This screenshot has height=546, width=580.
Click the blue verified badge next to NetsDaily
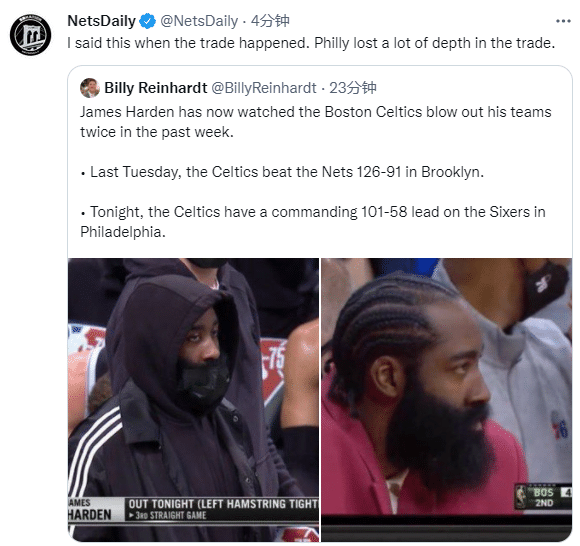click(x=147, y=21)
